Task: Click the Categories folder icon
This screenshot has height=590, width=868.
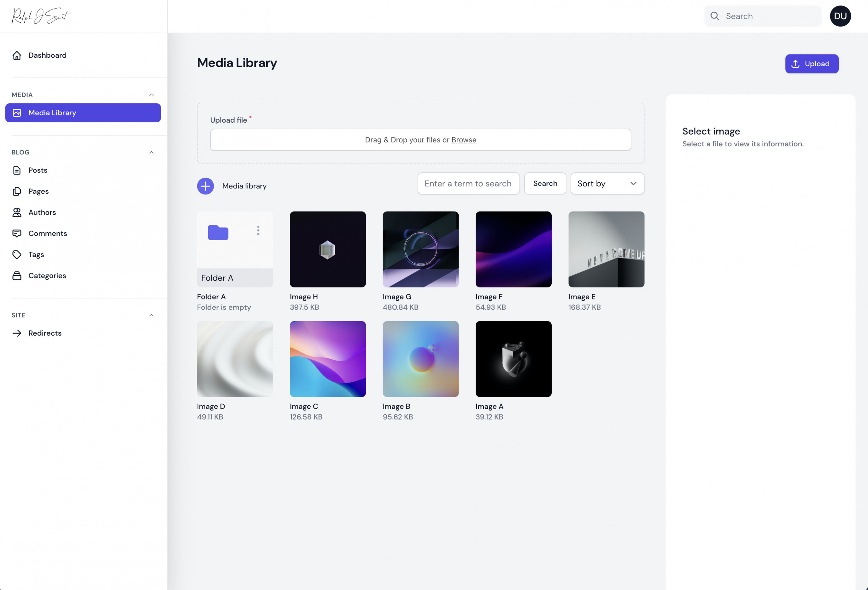Action: [x=17, y=276]
